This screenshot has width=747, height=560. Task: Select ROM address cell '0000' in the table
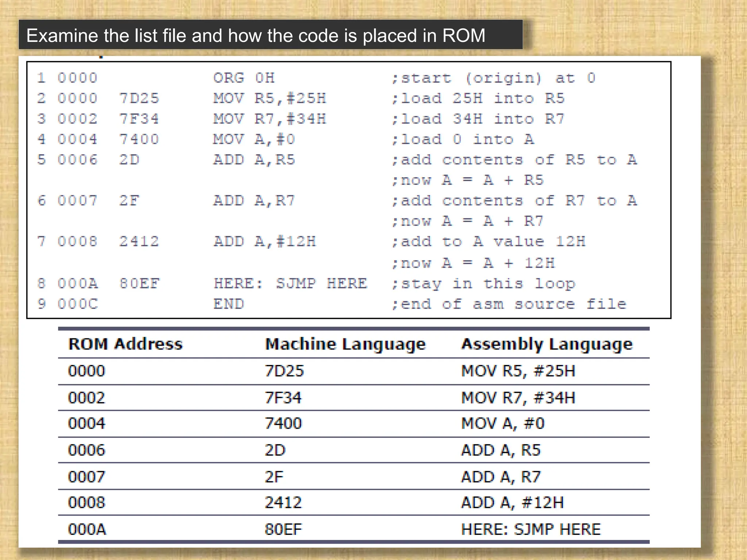click(86, 371)
